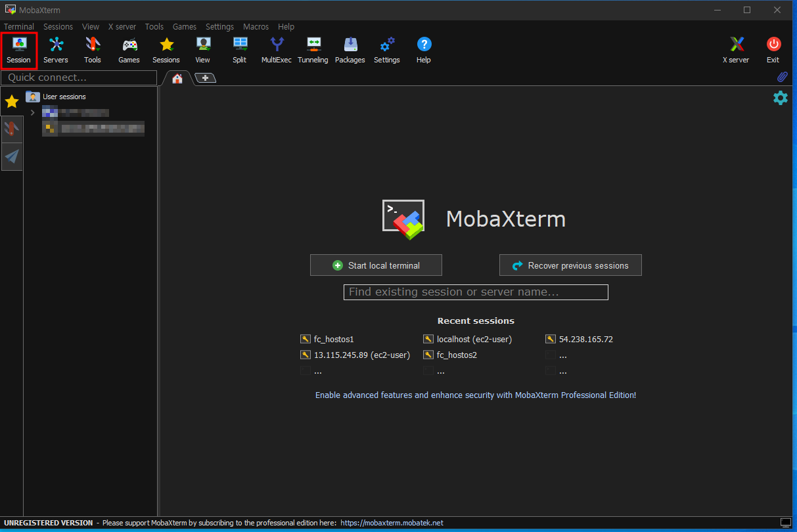This screenshot has width=797, height=532.
Task: Focus the Find existing session search box
Action: [x=476, y=292]
